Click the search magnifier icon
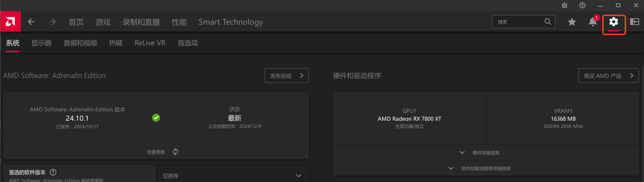This screenshot has width=644, height=182. tap(548, 22)
